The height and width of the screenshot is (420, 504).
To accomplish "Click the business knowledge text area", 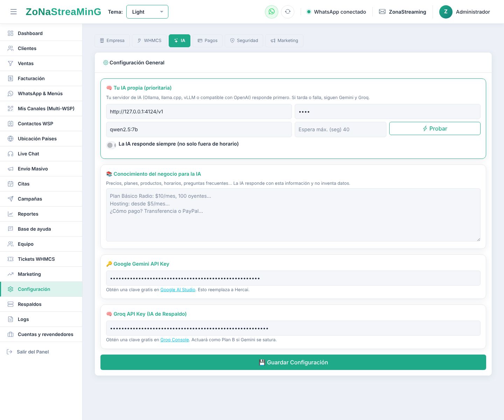I will click(x=293, y=215).
